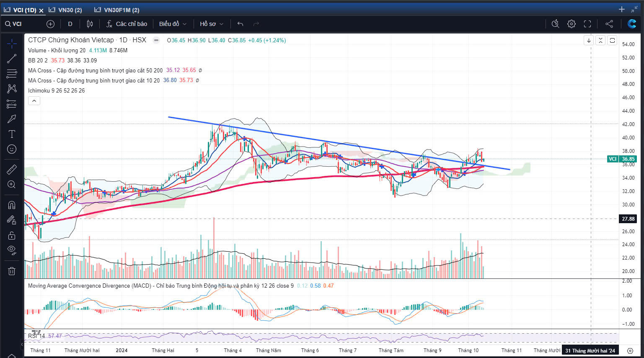The width and height of the screenshot is (644, 358).
Task: Undo the last chart action
Action: pos(240,24)
